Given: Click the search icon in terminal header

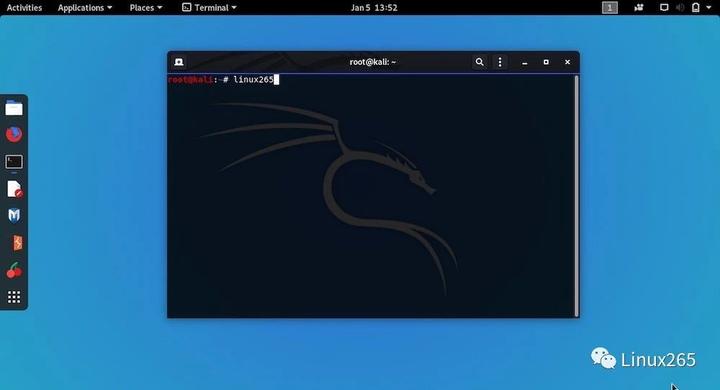Looking at the screenshot, I should click(479, 62).
